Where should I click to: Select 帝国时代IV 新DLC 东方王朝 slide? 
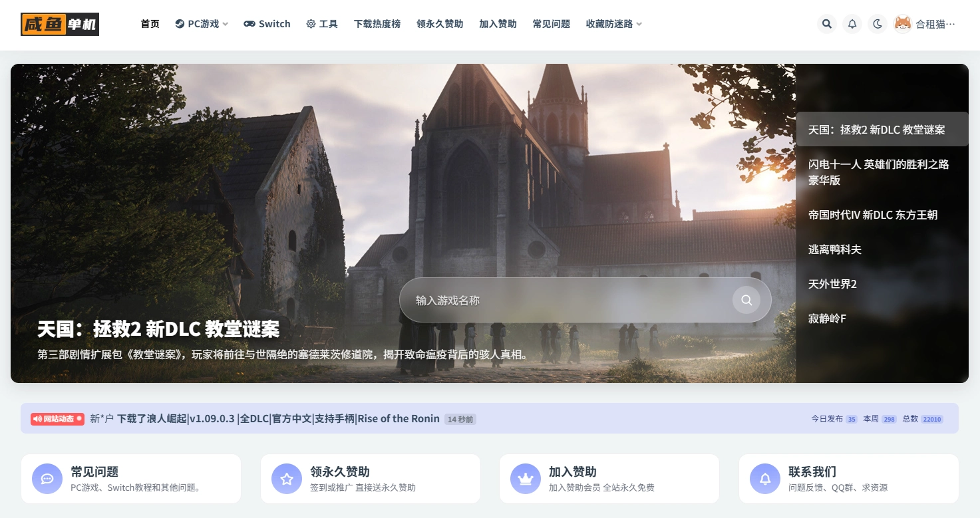pos(872,215)
